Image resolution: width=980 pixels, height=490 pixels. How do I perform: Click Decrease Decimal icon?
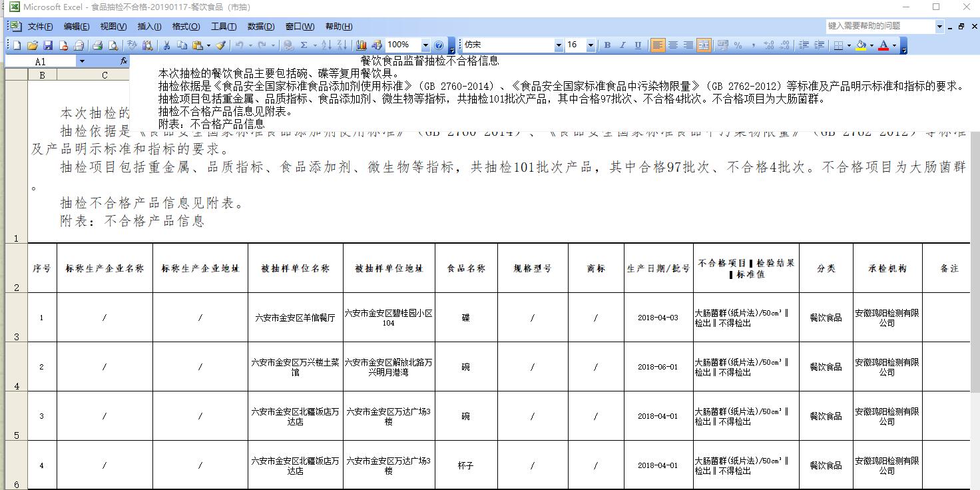[784, 45]
